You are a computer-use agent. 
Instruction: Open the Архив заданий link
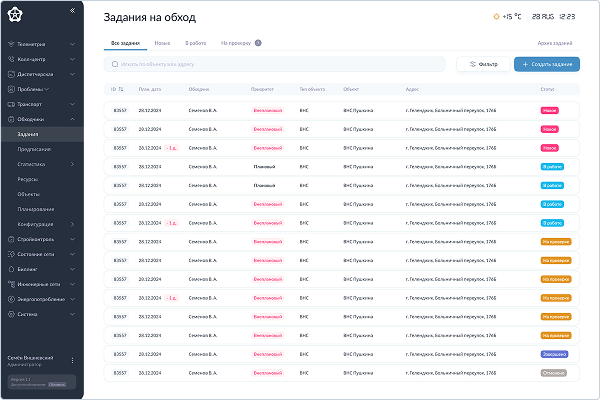click(555, 43)
